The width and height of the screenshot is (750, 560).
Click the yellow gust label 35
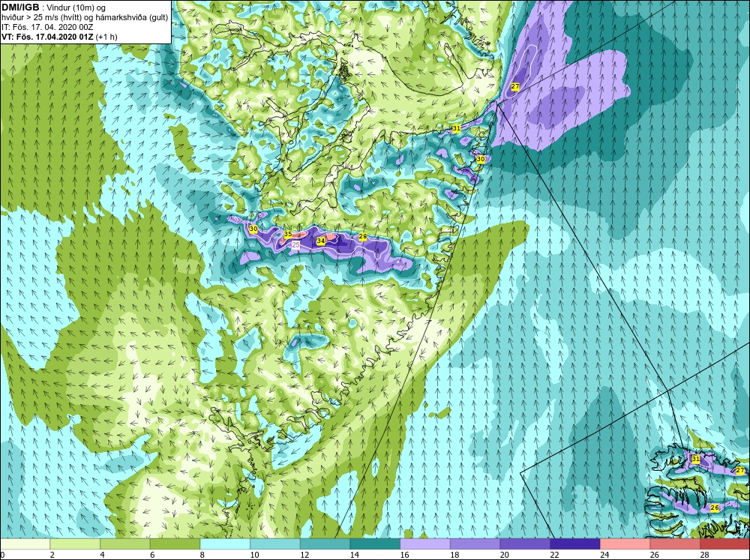pyautogui.click(x=288, y=234)
